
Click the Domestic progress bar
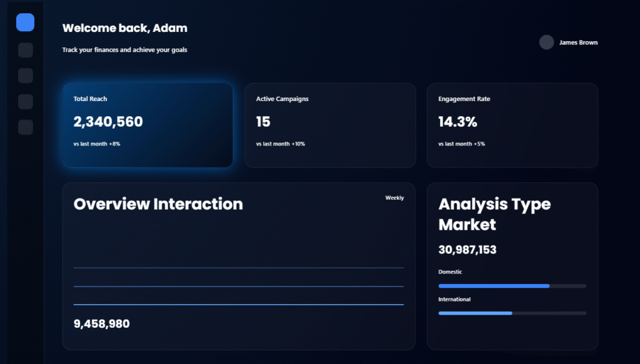[512, 286]
